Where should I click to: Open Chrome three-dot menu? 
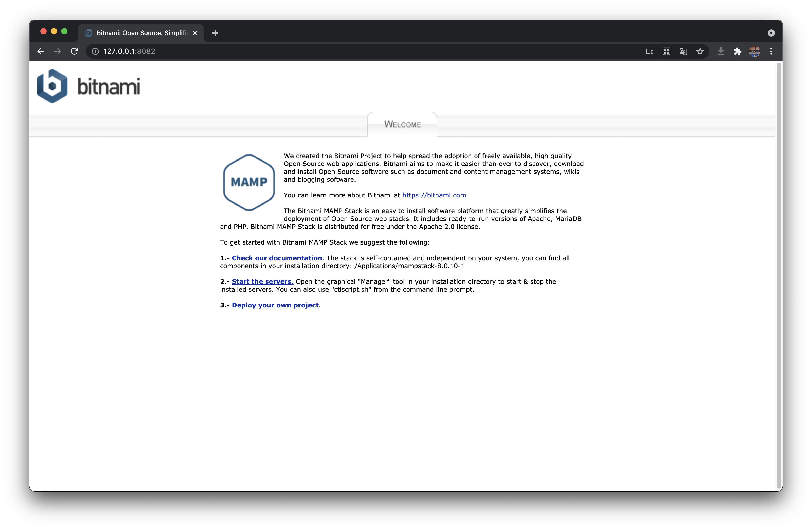point(771,51)
